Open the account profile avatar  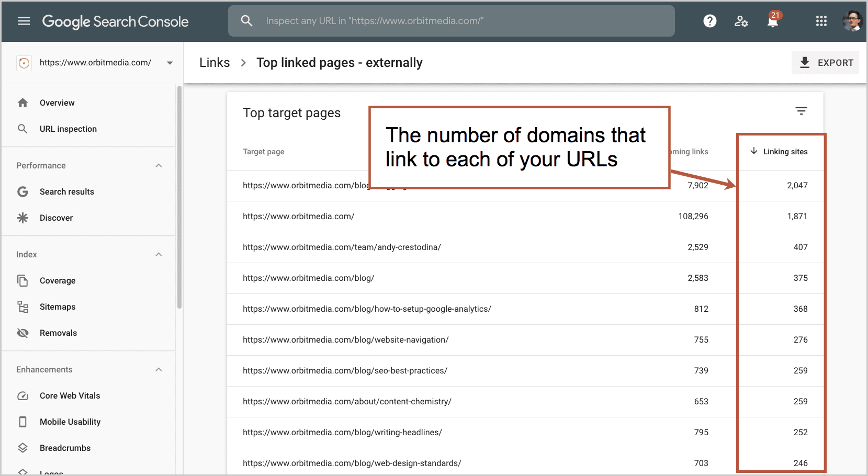click(852, 21)
